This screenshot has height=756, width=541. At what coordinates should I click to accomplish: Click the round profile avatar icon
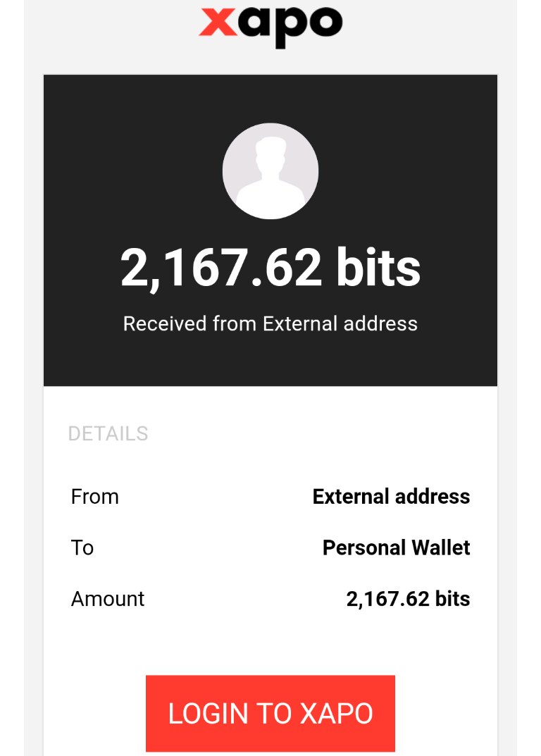pyautogui.click(x=270, y=171)
